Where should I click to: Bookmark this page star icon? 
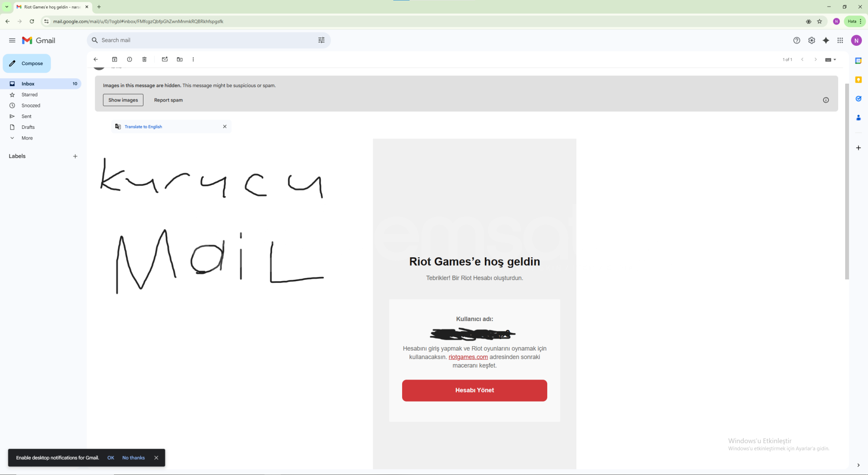click(820, 21)
